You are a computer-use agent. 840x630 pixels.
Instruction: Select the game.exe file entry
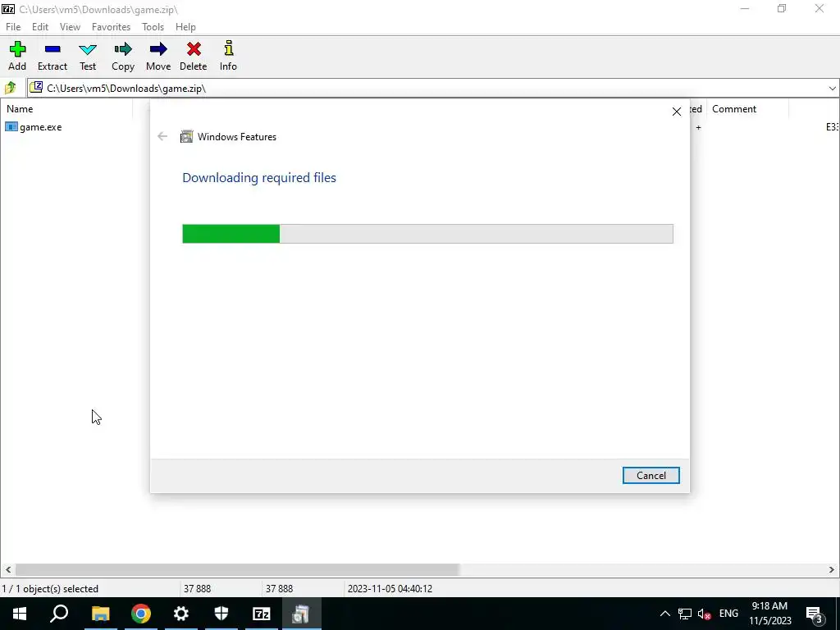point(34,127)
